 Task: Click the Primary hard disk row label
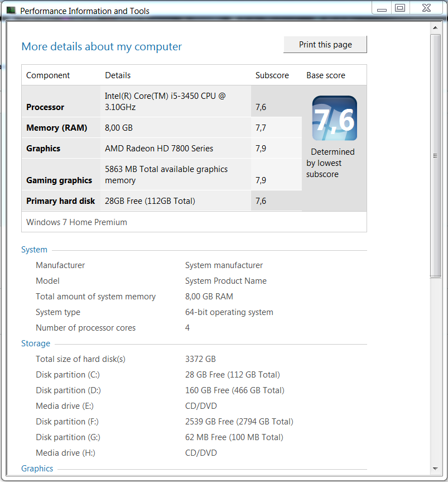pos(61,201)
